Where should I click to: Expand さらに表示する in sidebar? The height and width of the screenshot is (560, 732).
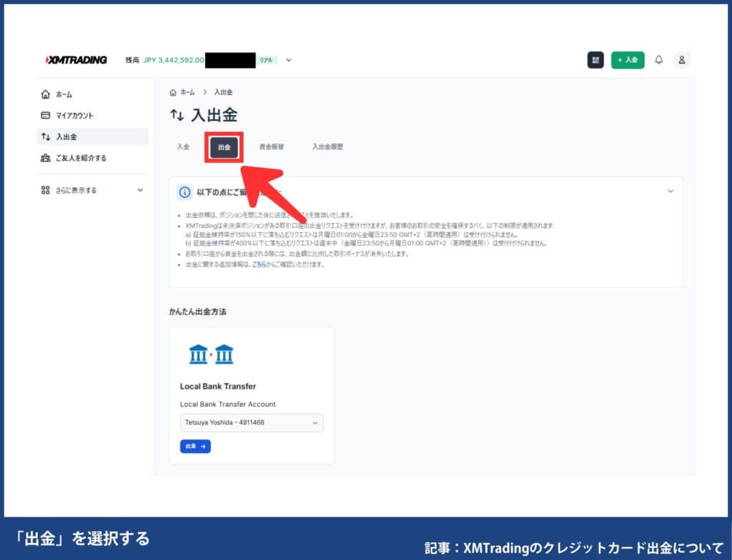[92, 190]
